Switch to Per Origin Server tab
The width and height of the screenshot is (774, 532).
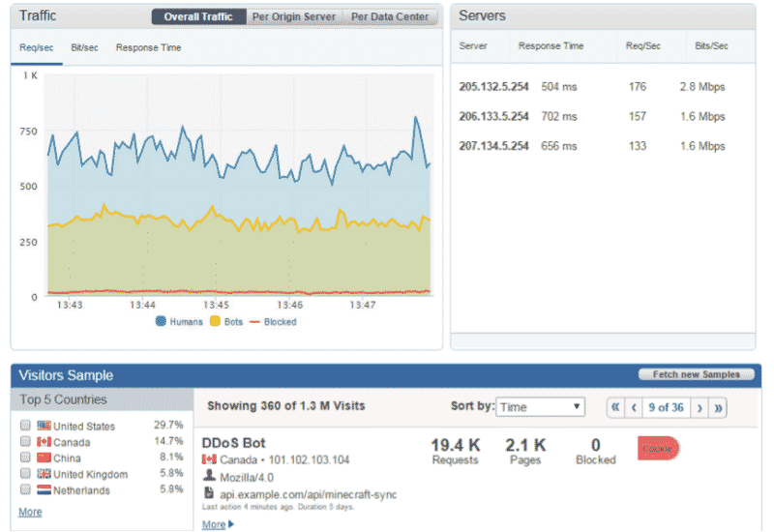(x=291, y=16)
